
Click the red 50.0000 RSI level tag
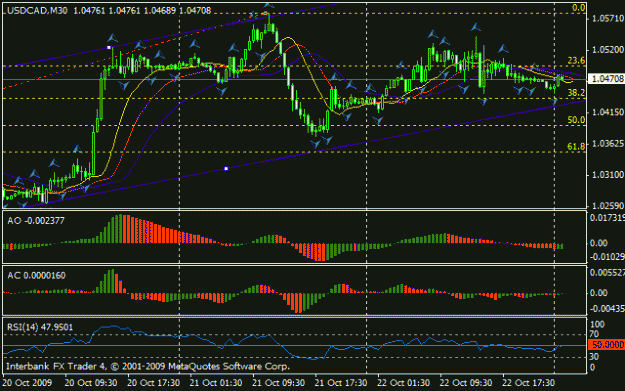coord(607,345)
